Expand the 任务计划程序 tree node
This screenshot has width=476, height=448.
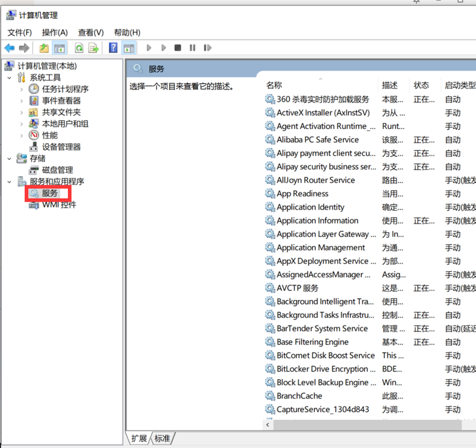22,89
